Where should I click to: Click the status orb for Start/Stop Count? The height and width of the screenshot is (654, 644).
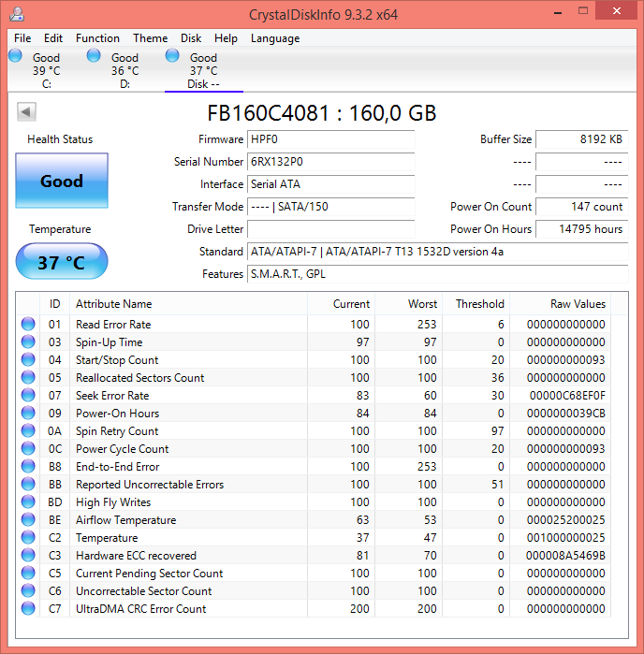pyautogui.click(x=28, y=359)
